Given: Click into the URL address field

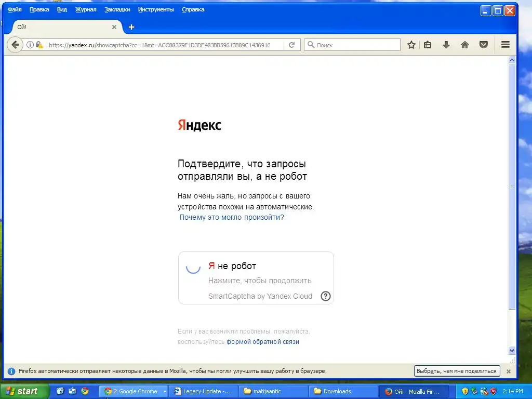Looking at the screenshot, I should tap(159, 45).
